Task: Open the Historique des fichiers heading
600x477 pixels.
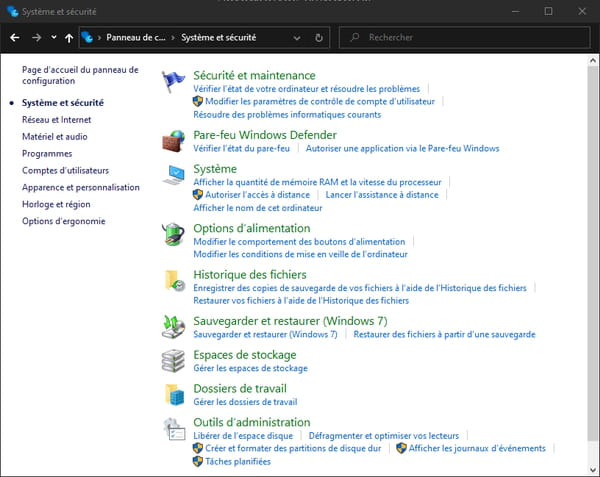Action: [250, 274]
